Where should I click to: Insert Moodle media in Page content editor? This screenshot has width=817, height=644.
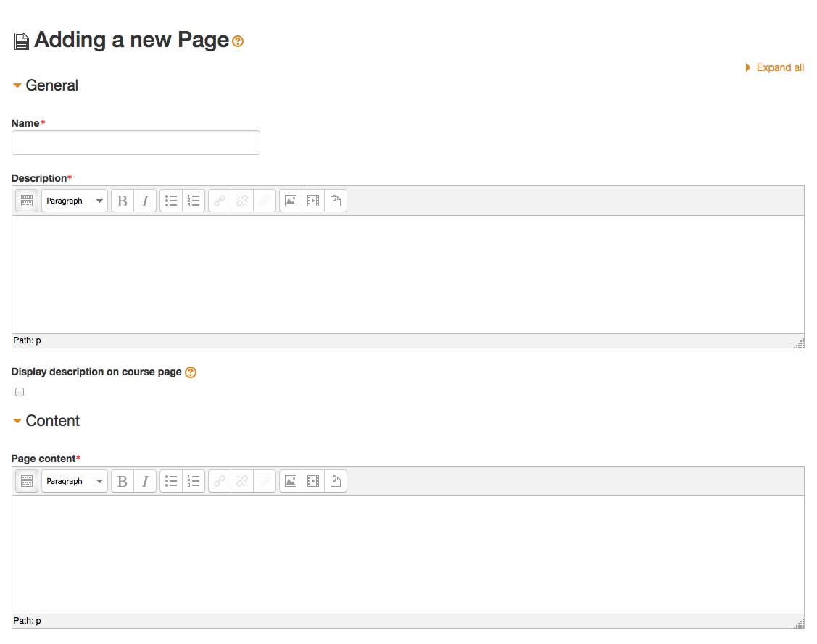[313, 481]
